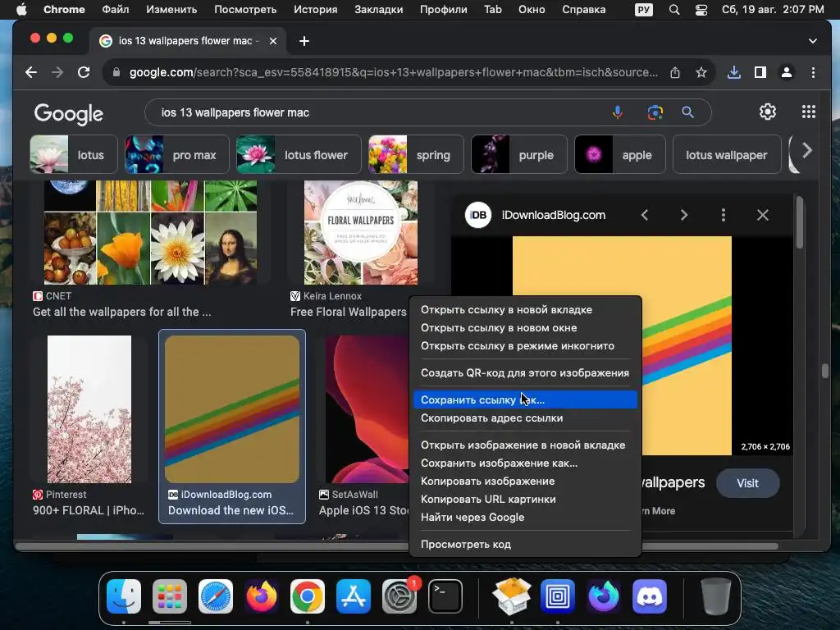Choose Сохранить ссылку как...
This screenshot has width=840, height=630.
(525, 399)
